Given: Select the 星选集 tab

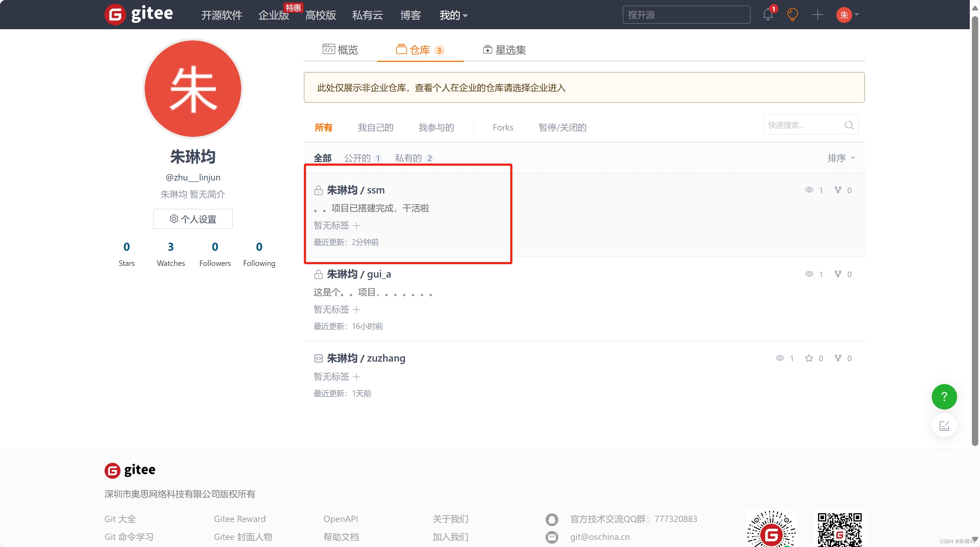Looking at the screenshot, I should (x=504, y=49).
